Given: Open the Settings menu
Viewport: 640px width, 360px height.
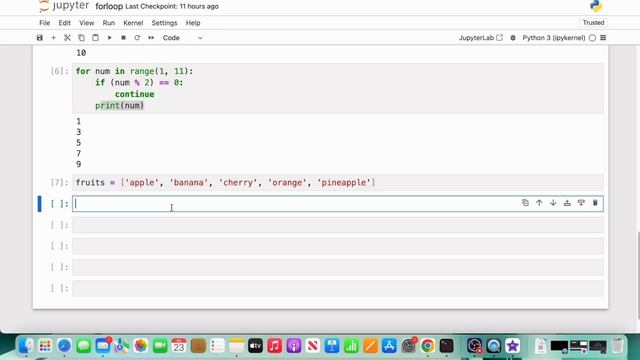Looking at the screenshot, I should [164, 23].
